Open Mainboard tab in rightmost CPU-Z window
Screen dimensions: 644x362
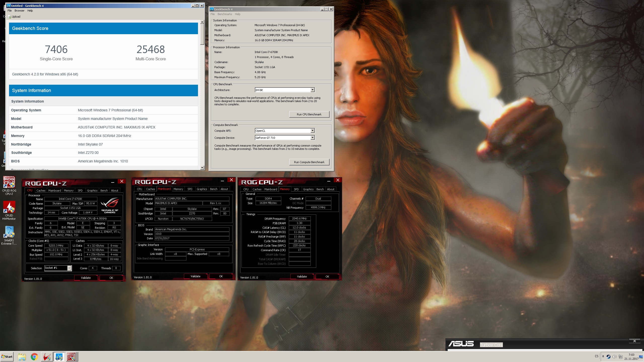271,189
